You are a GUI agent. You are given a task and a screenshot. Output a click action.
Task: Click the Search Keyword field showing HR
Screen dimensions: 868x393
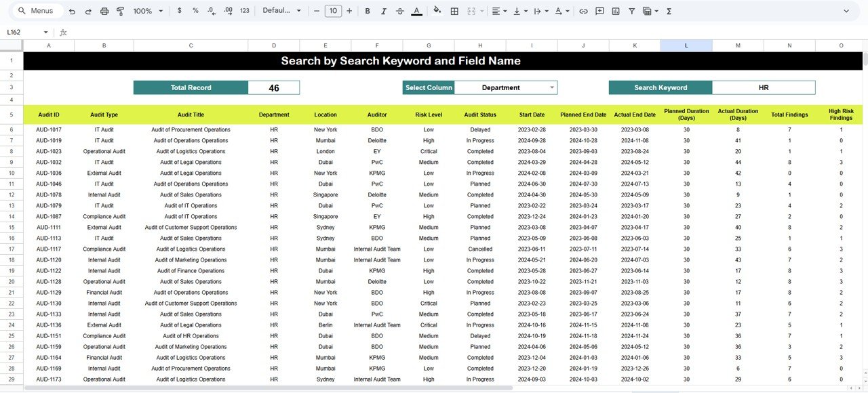(x=764, y=87)
